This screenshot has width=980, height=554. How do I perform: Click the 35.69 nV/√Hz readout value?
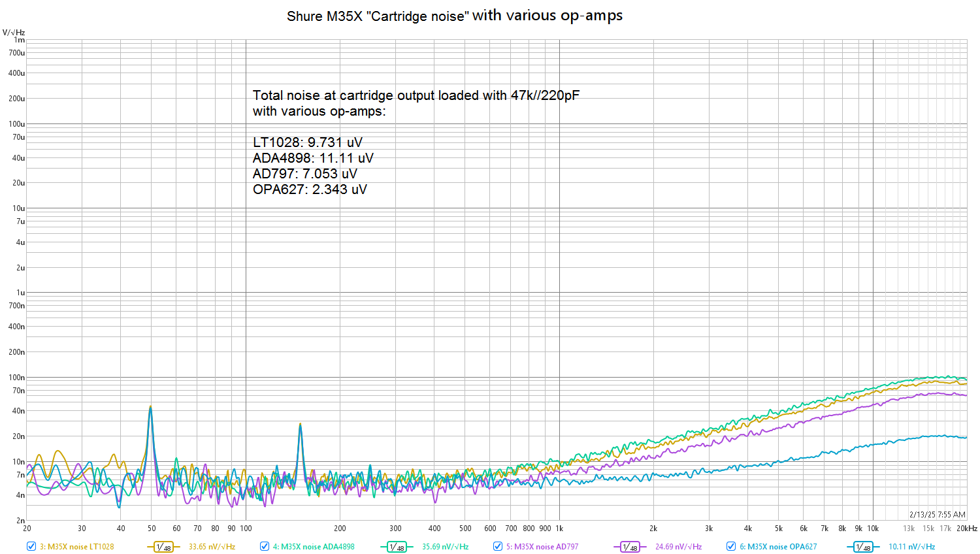[x=445, y=547]
